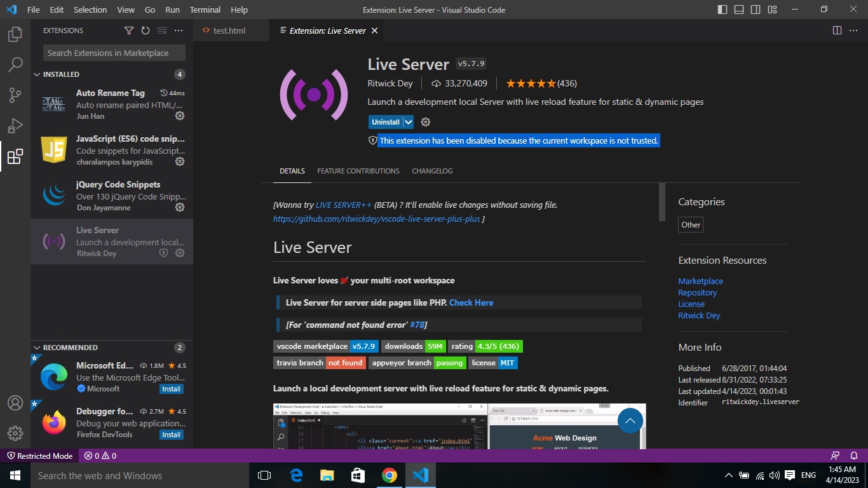Select Auto Rename Tag extension in list
The width and height of the screenshot is (868, 488).
112,104
